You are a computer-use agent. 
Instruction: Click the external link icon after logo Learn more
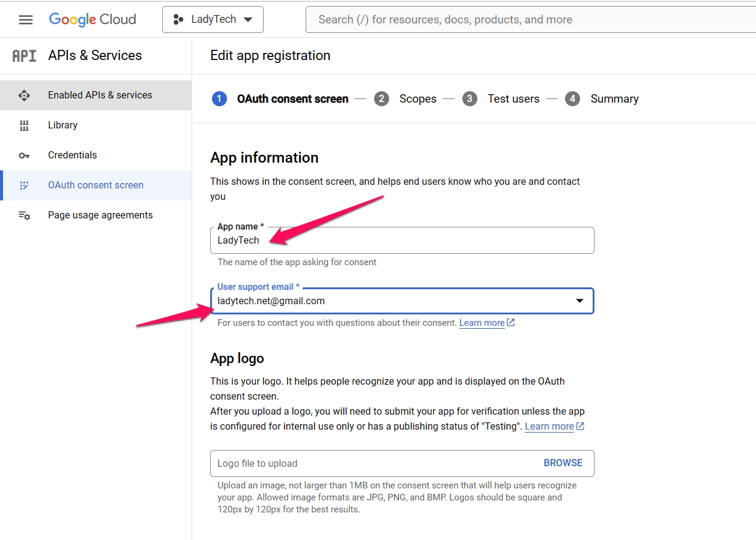pos(581,427)
